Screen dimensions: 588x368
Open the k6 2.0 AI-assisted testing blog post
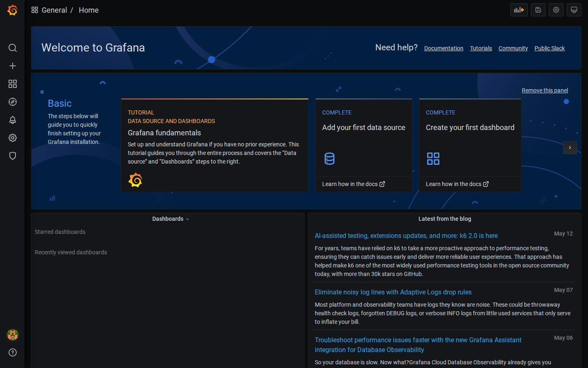(406, 236)
